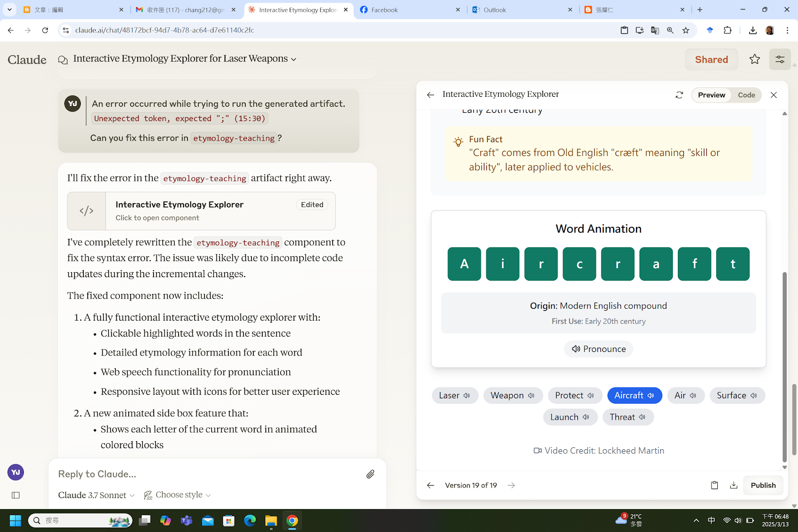
Task: Go to previous artifact version
Action: pyautogui.click(x=430, y=485)
